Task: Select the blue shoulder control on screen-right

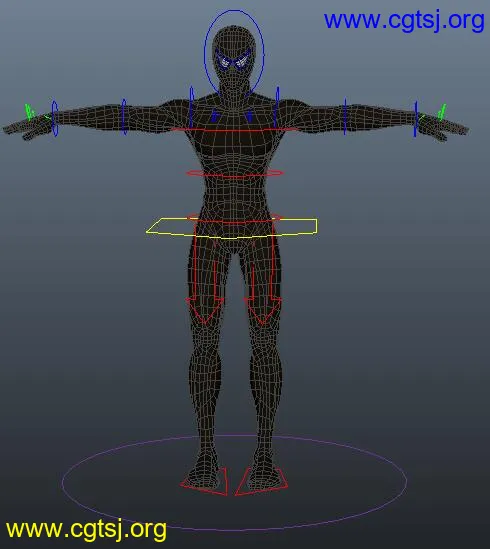Action: click(x=277, y=107)
